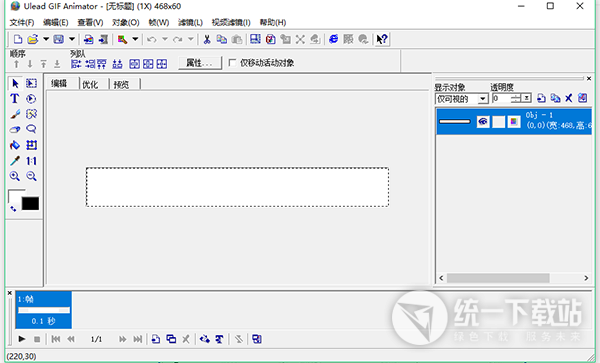600x363 pixels.
Task: Click the white foreground color swatch
Action: click(x=15, y=195)
